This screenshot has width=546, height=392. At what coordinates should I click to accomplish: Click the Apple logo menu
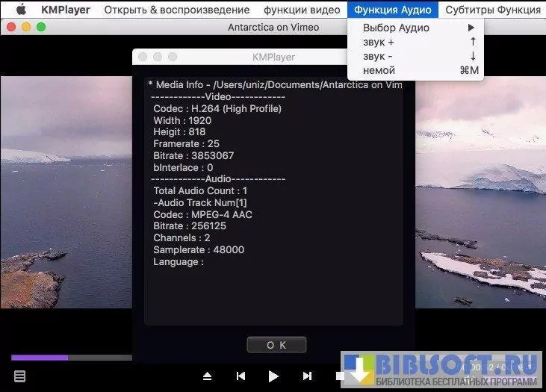tap(21, 10)
